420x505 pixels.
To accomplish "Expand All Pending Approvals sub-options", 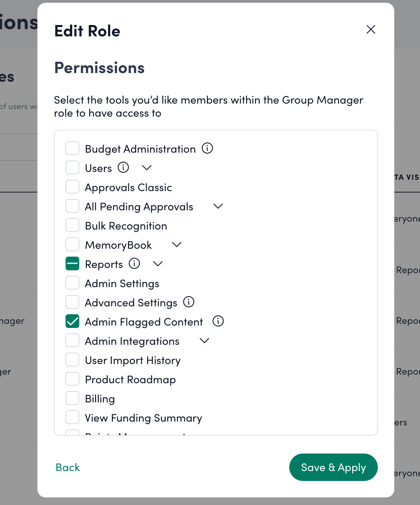I will [218, 206].
